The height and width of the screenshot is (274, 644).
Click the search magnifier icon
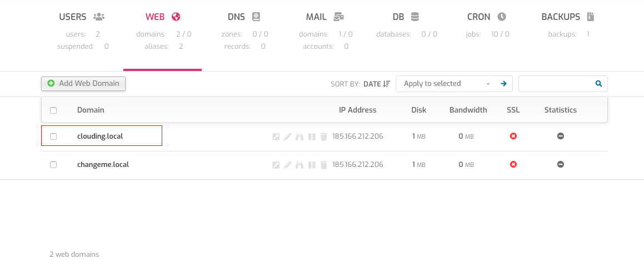tap(598, 84)
